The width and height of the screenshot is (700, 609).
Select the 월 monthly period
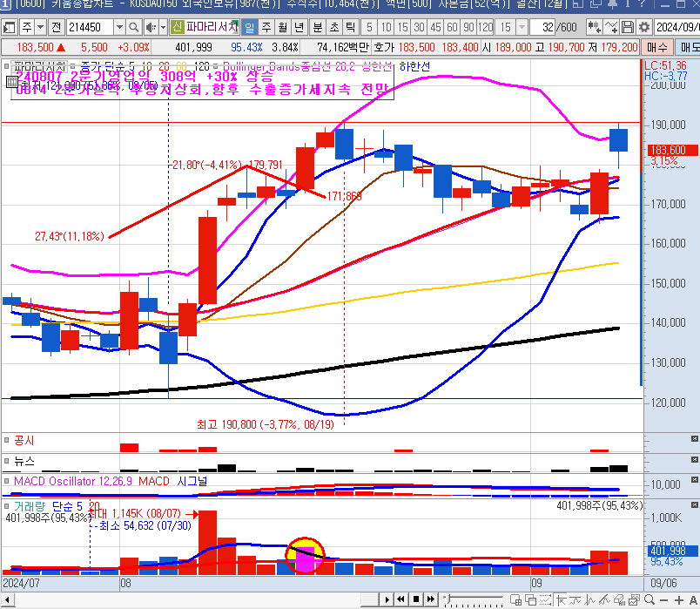point(283,27)
